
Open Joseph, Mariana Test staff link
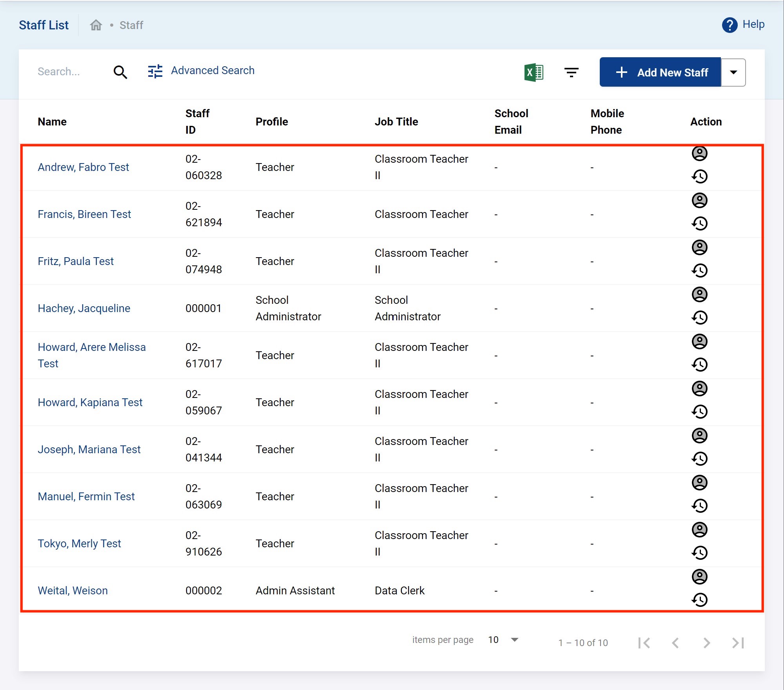[89, 450]
